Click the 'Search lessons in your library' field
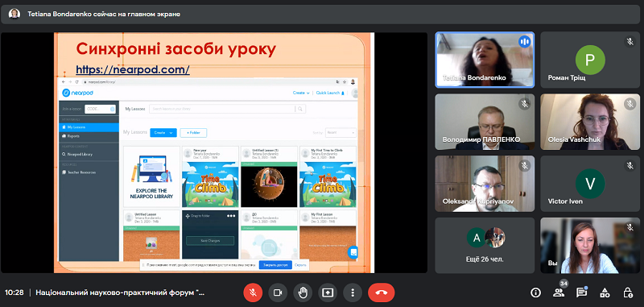The height and width of the screenshot is (307, 644). (222, 109)
